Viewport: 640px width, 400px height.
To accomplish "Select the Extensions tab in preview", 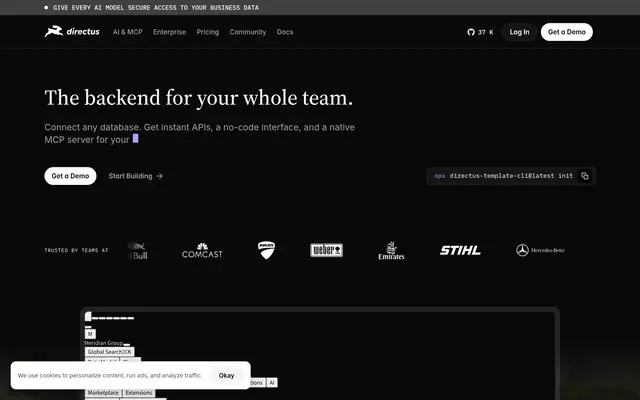I will (139, 393).
